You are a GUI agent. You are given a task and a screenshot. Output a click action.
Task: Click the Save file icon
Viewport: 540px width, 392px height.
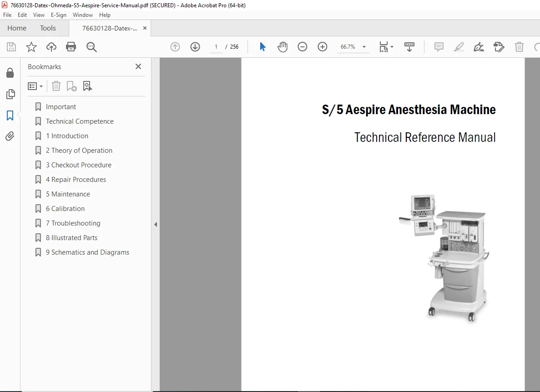coord(11,47)
